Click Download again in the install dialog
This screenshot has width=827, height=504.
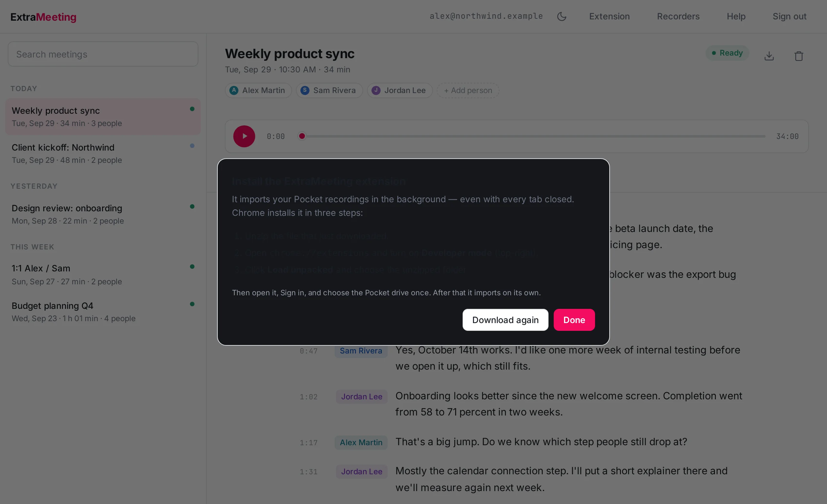click(505, 320)
